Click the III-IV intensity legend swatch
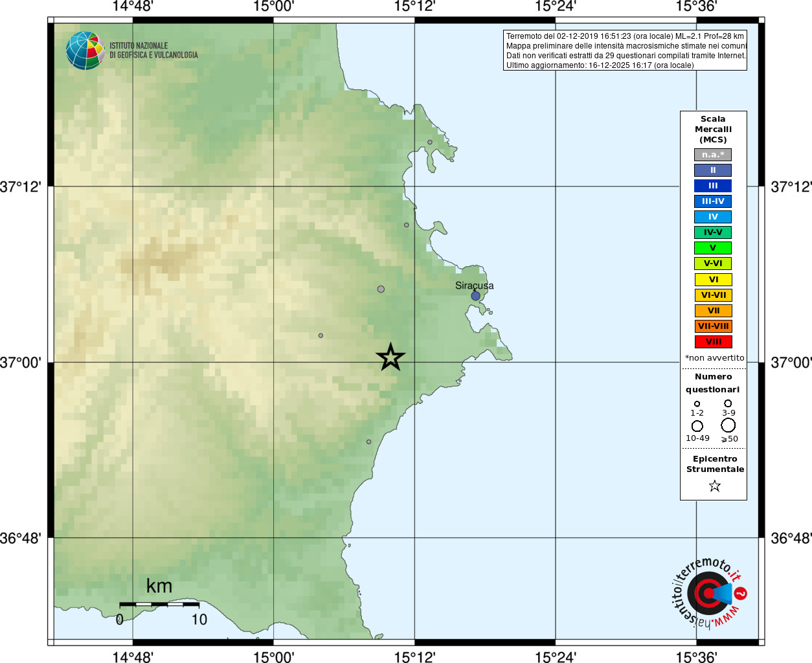 713,201
